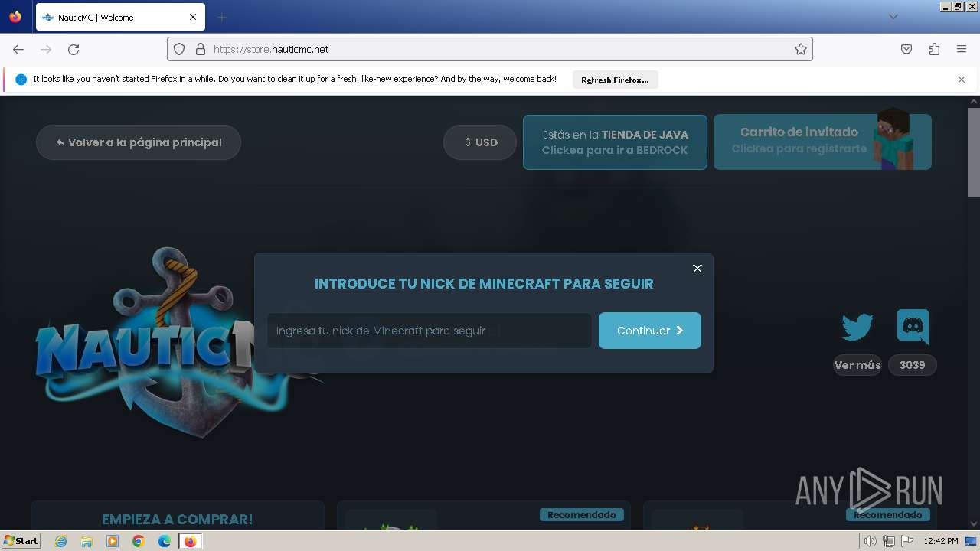980x551 pixels.
Task: Launch Chrome from the taskbar
Action: tap(139, 541)
